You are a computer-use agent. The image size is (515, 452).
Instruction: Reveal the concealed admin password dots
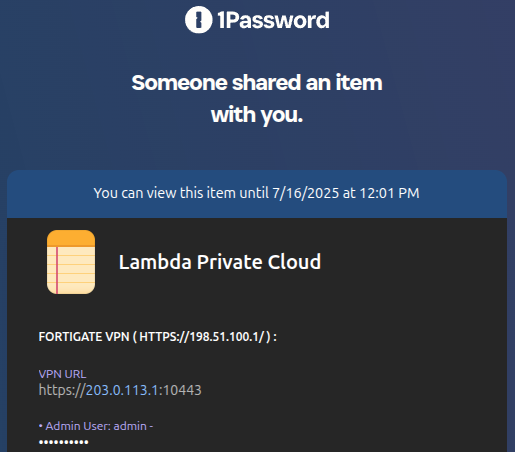tap(64, 442)
